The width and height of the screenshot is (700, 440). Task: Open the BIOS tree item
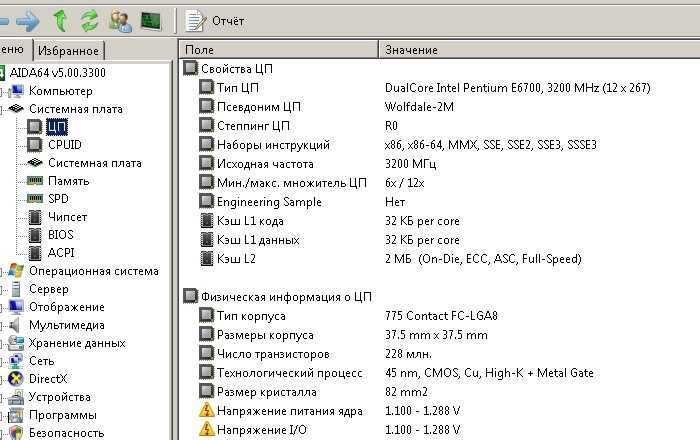[60, 235]
